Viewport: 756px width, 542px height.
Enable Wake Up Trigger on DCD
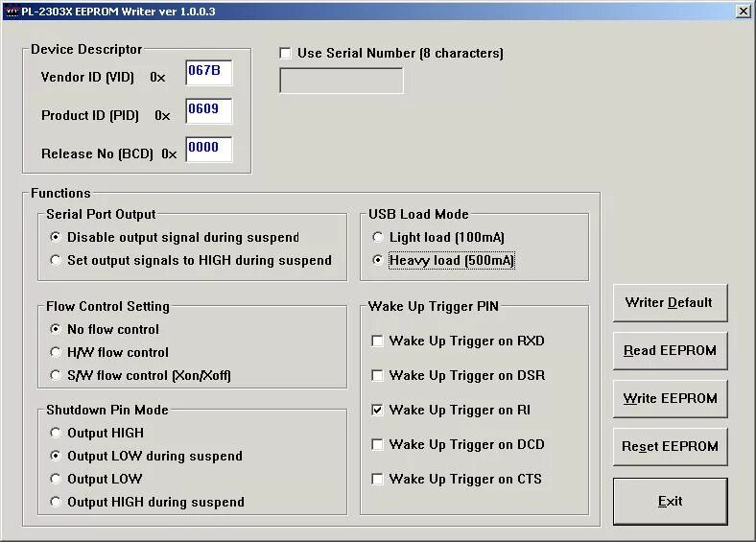coord(377,444)
